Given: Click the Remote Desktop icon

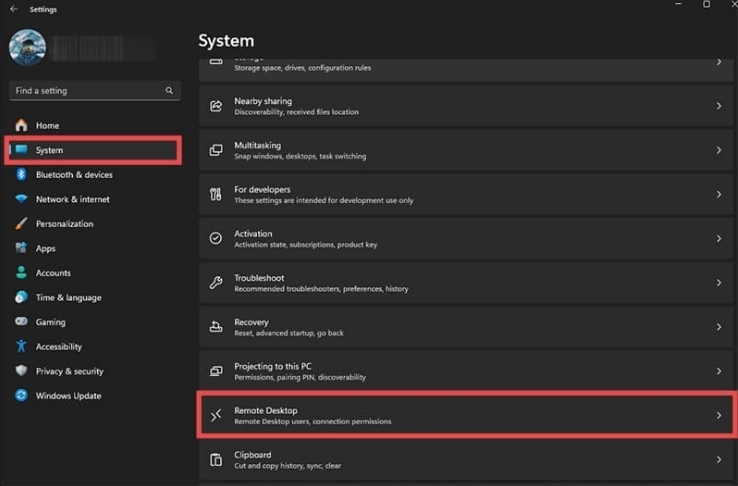Looking at the screenshot, I should [216, 415].
